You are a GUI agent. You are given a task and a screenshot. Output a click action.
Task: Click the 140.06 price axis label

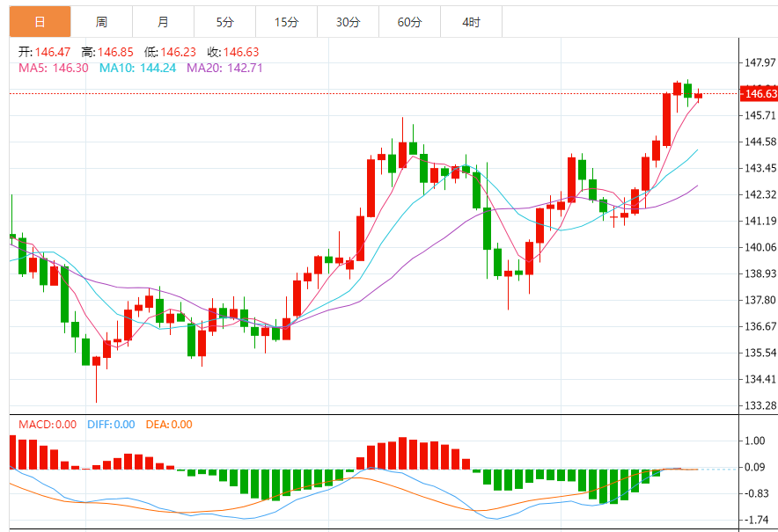[x=760, y=247]
